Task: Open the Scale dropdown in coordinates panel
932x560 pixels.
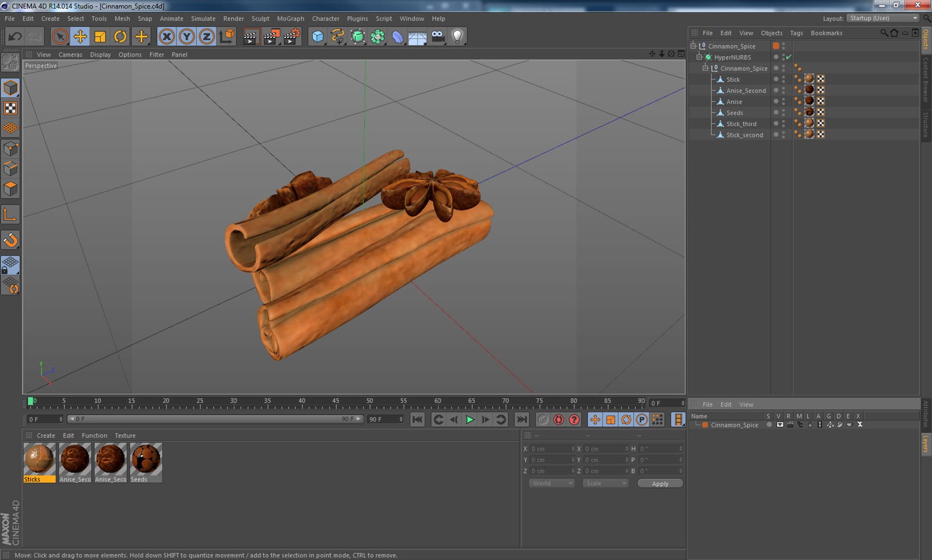Action: pos(605,483)
